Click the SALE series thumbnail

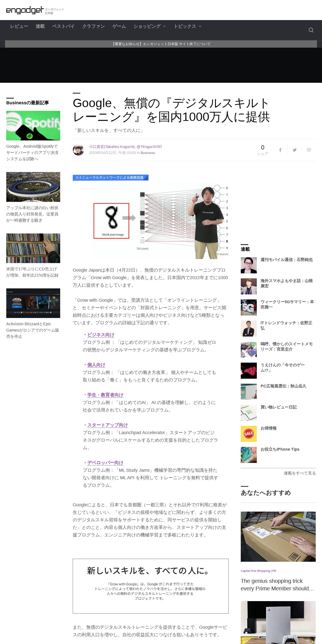[249, 434]
